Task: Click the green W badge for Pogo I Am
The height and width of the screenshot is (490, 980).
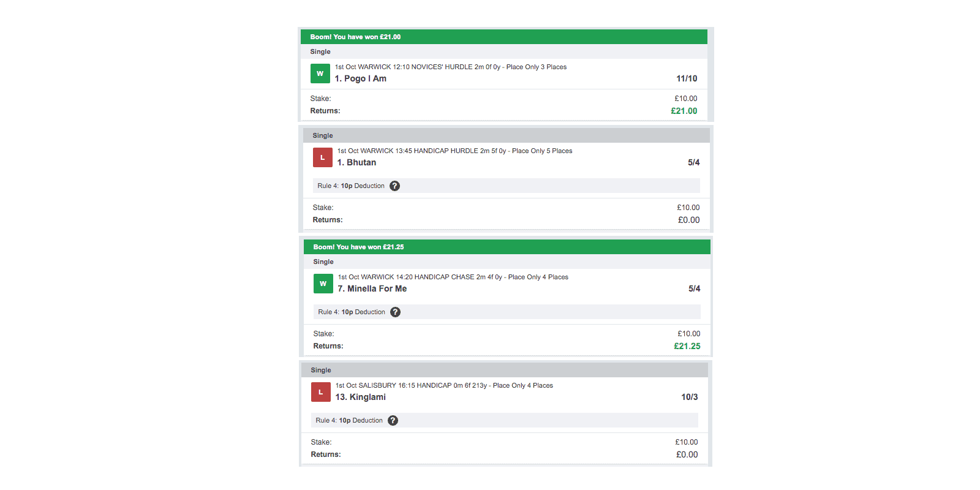Action: 320,73
